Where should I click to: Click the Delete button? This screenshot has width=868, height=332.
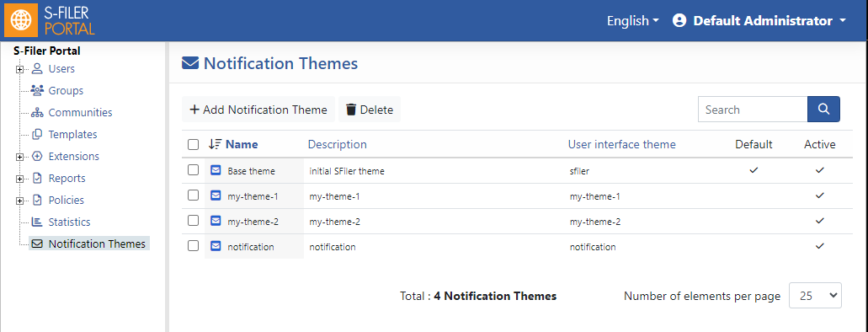point(370,110)
